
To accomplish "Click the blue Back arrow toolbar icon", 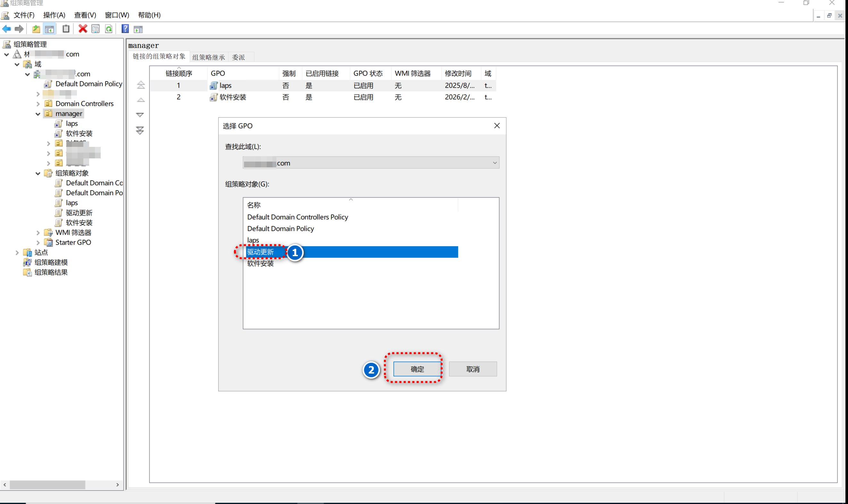I will 6,29.
